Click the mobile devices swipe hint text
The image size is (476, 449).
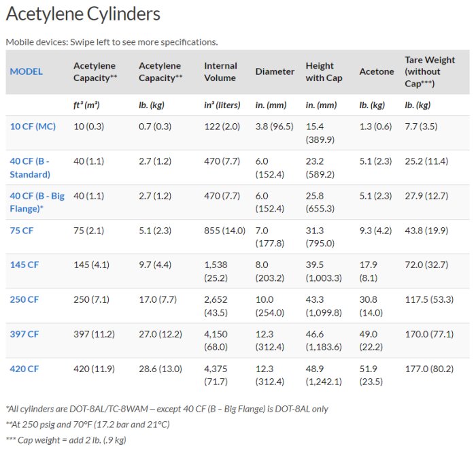pyautogui.click(x=112, y=41)
